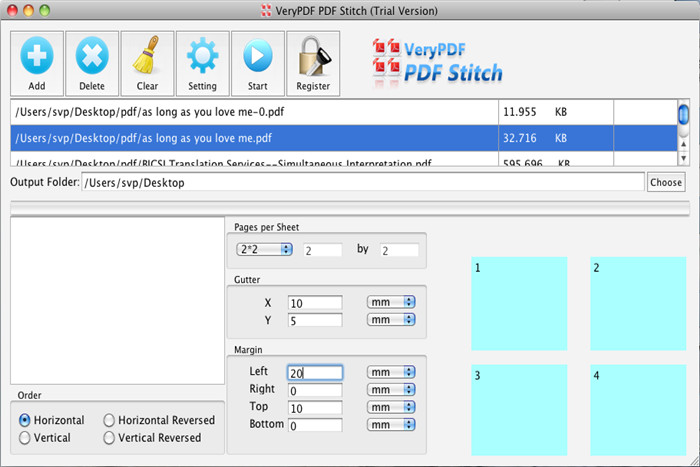Viewport: 700px width, 467px height.
Task: Select the 'as long as you love me.pdf' row
Action: pos(344,138)
